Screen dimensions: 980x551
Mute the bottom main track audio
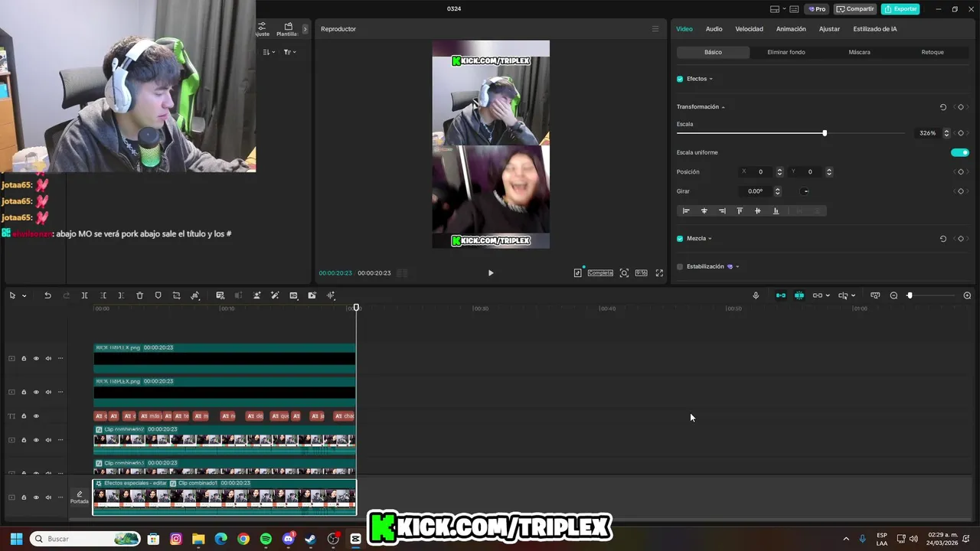[x=48, y=497]
